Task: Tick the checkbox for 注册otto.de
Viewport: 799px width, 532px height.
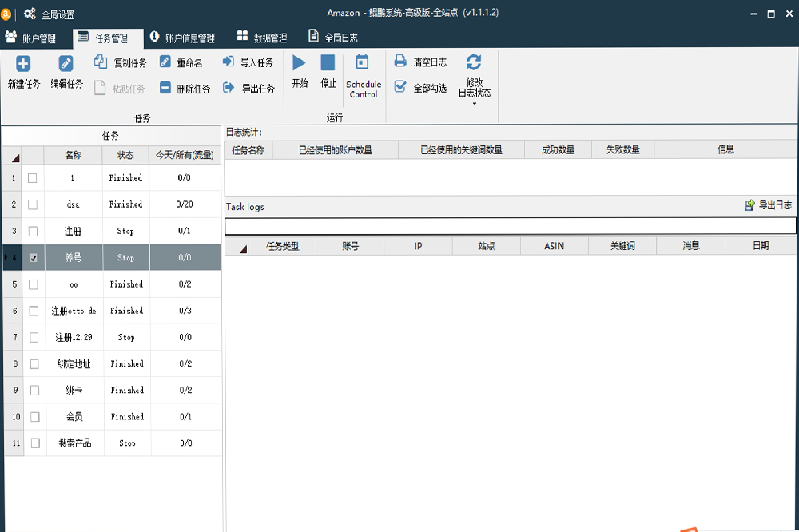Action: pyautogui.click(x=34, y=311)
